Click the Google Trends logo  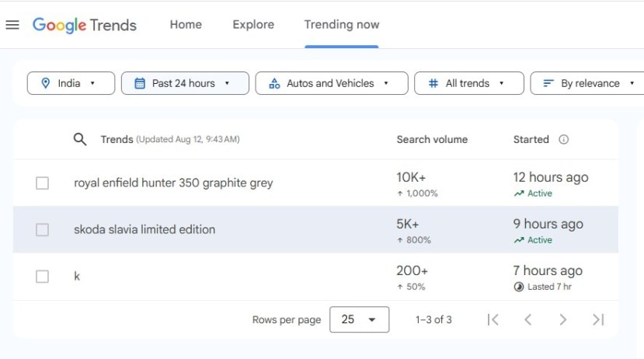(x=85, y=25)
